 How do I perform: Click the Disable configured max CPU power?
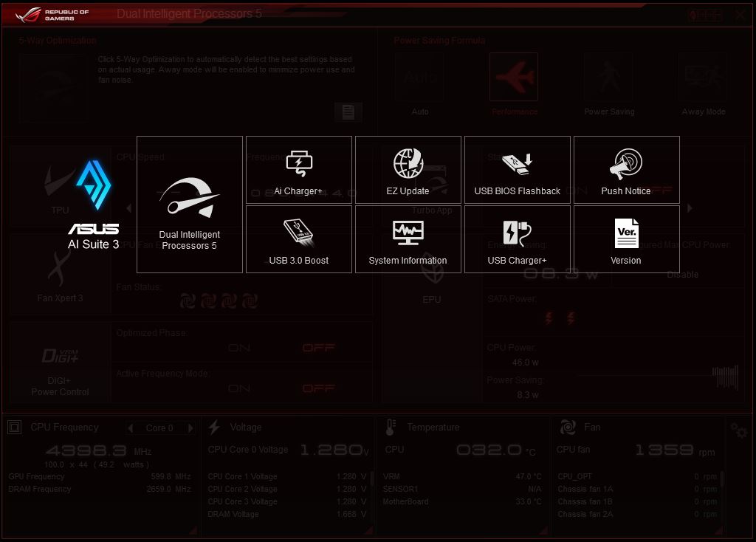(x=682, y=275)
